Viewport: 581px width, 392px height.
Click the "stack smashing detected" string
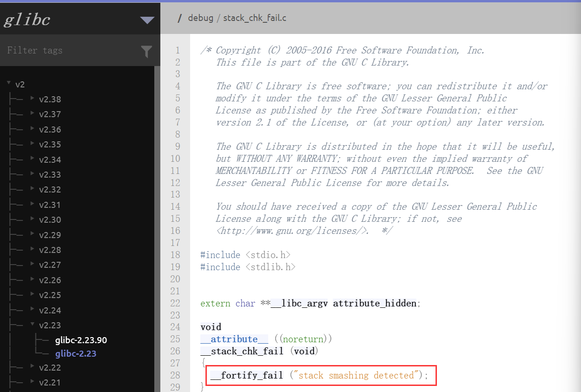(x=356, y=375)
